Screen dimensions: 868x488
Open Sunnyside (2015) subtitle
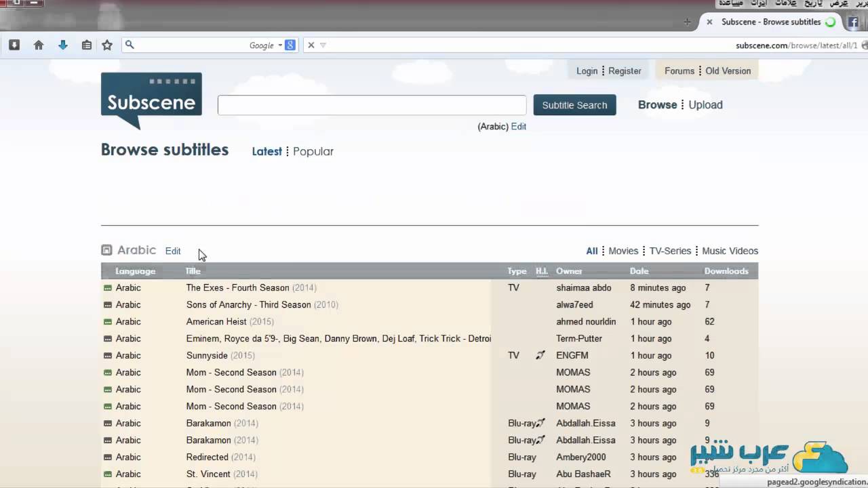click(x=220, y=356)
